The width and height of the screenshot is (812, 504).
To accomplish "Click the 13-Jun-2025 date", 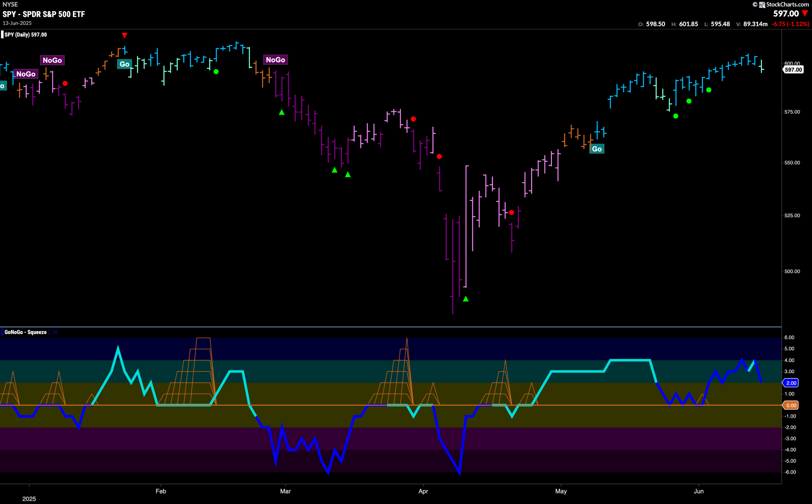I will tap(17, 23).
